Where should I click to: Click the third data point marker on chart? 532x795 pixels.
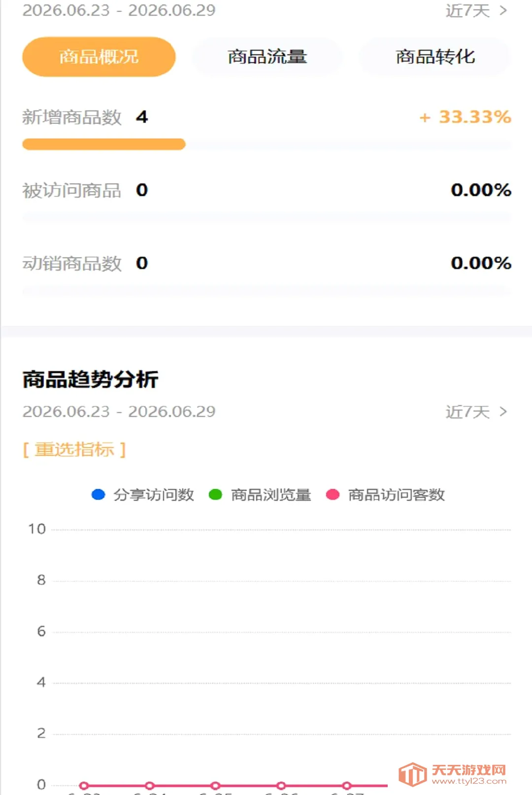(x=215, y=786)
